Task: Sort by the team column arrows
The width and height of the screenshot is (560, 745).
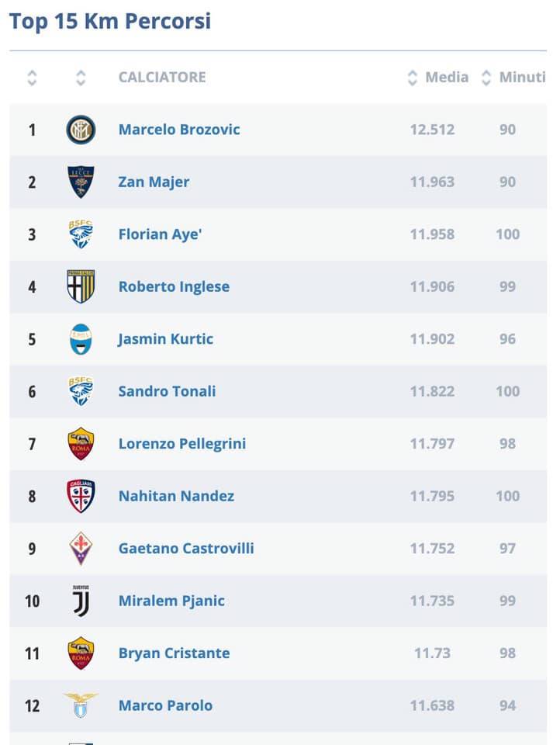Action: click(x=81, y=78)
